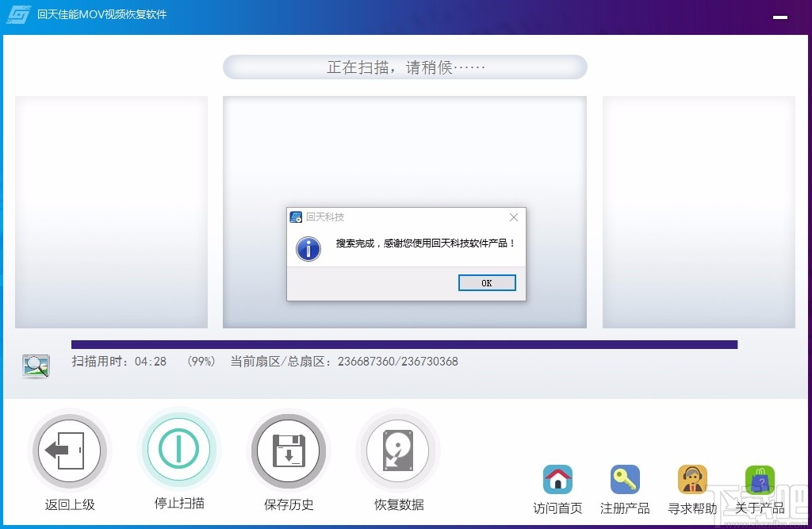812x529 pixels.
Task: Select the 正在扫描 scanning status banner
Action: 405,67
